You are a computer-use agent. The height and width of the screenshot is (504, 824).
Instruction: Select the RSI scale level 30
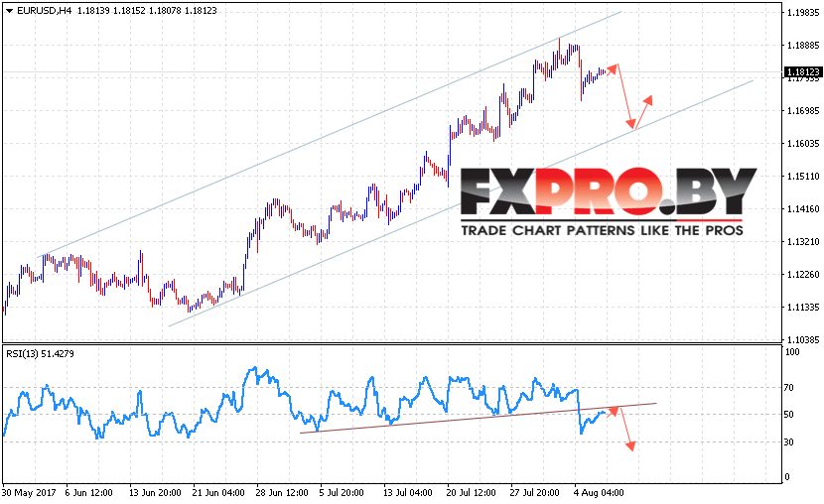pos(789,442)
